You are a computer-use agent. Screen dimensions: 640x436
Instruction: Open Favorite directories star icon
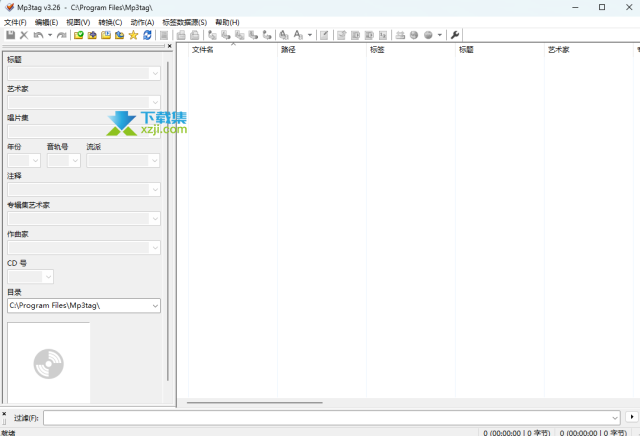[x=133, y=35]
